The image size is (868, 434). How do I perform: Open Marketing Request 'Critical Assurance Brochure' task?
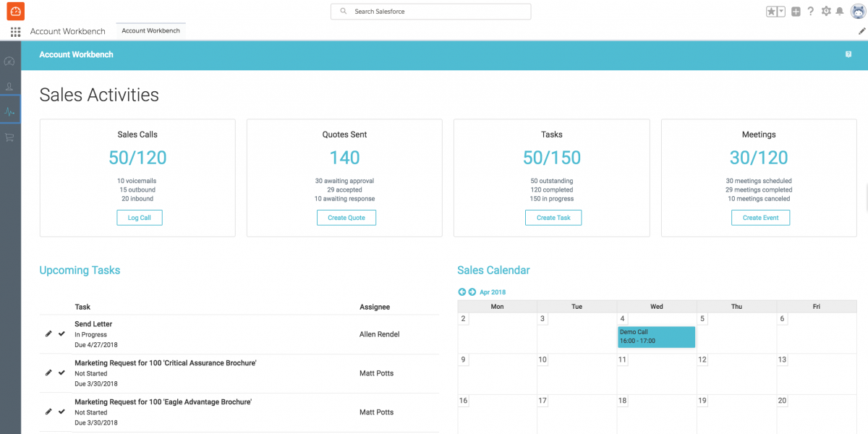[x=166, y=363]
